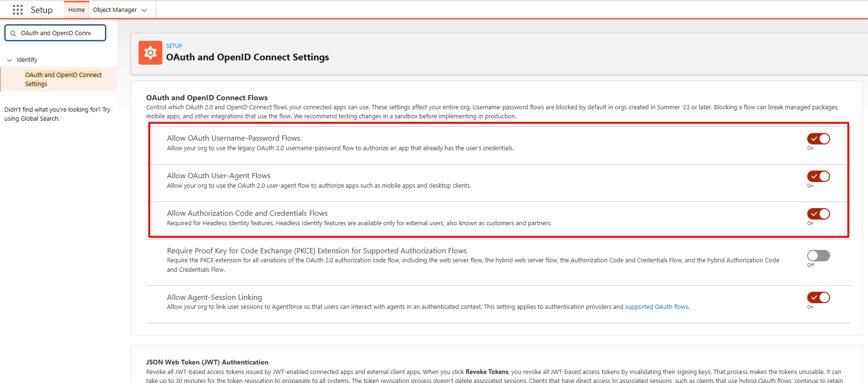Screen dimensions: 868x383
Task: Click into the Quick Find search field
Action: click(x=56, y=33)
